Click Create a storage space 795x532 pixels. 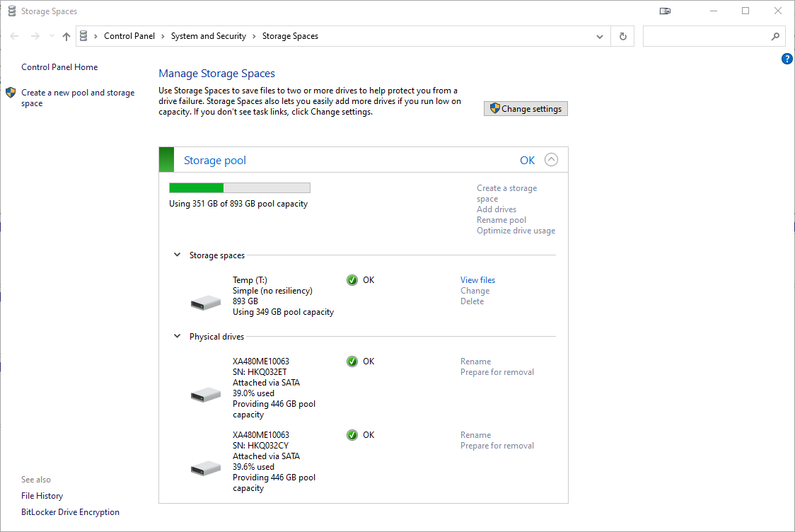pos(506,193)
